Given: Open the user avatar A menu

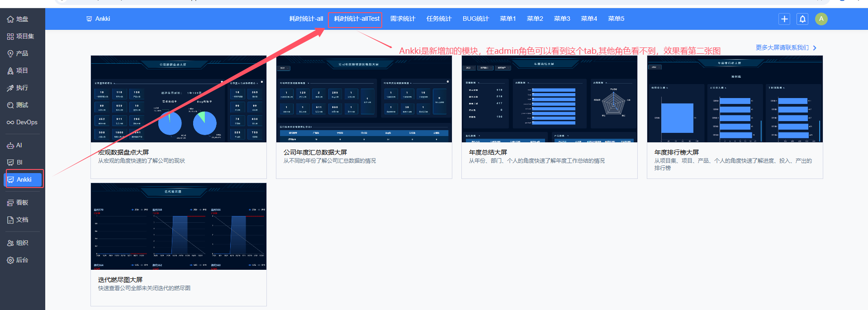Looking at the screenshot, I should pyautogui.click(x=821, y=19).
